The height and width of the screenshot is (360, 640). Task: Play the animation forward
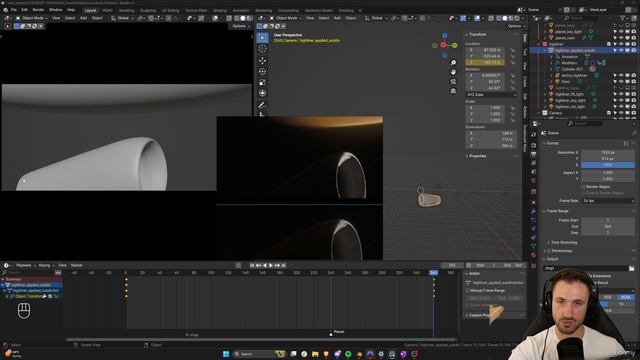pyautogui.click(x=271, y=265)
